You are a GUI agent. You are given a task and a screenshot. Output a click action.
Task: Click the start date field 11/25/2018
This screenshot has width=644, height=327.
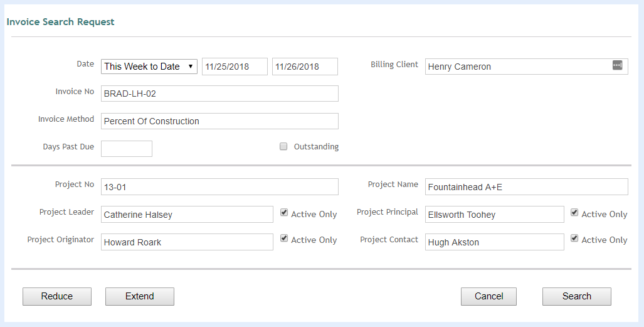(x=235, y=67)
